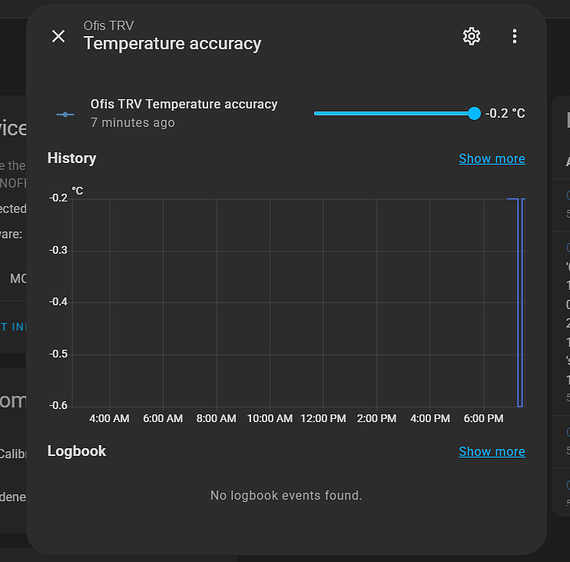Screen dimensions: 570x562
Task: Close the Temperature accuracy dialog
Action: [x=58, y=36]
